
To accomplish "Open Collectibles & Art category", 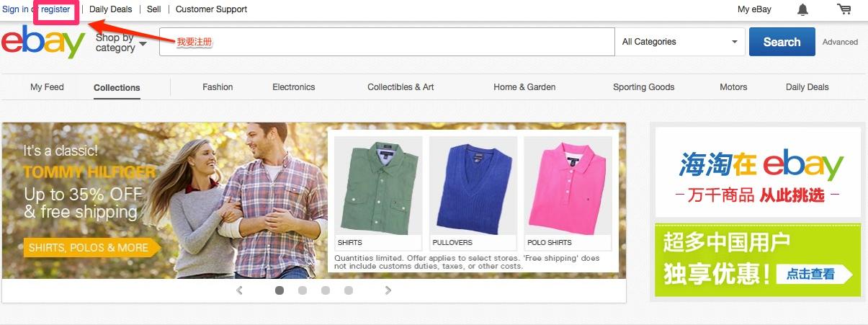I will pos(401,87).
